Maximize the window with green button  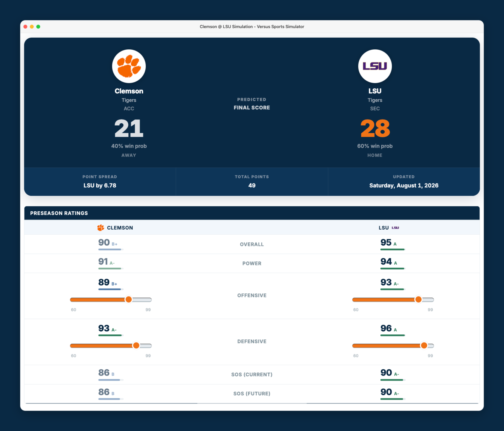click(38, 27)
